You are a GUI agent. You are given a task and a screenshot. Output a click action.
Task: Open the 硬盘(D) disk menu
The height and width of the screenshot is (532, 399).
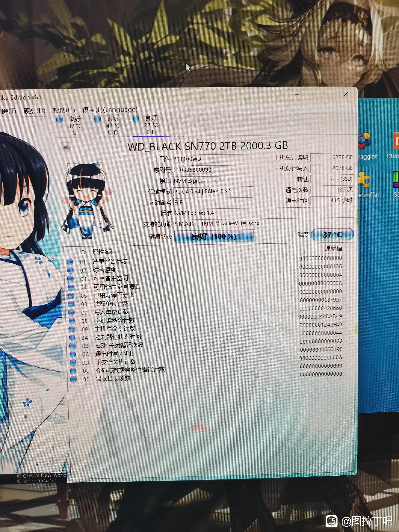click(x=34, y=110)
